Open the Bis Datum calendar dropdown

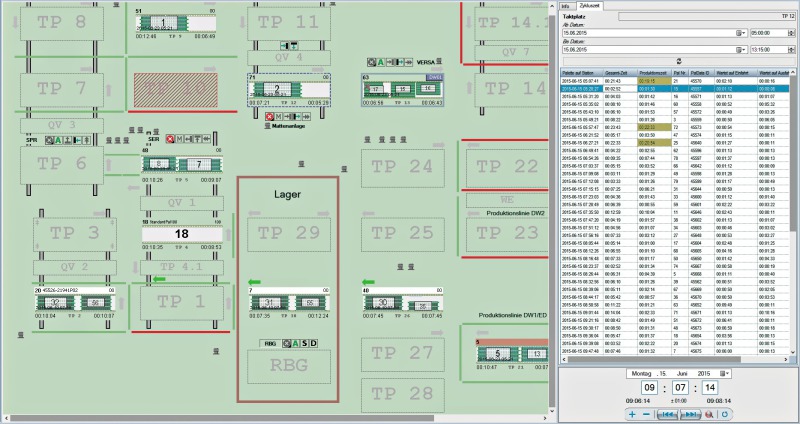740,49
